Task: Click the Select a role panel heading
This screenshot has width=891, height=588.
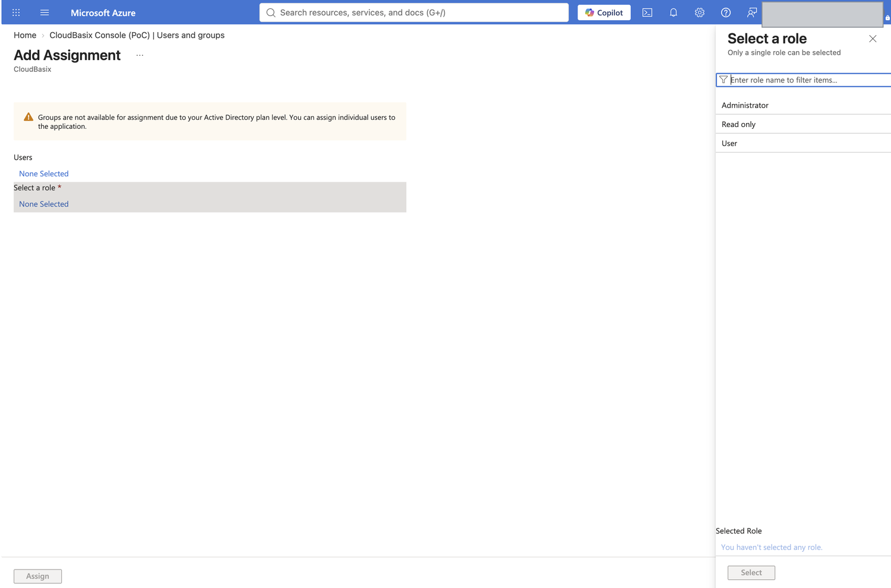Action: pyautogui.click(x=767, y=39)
